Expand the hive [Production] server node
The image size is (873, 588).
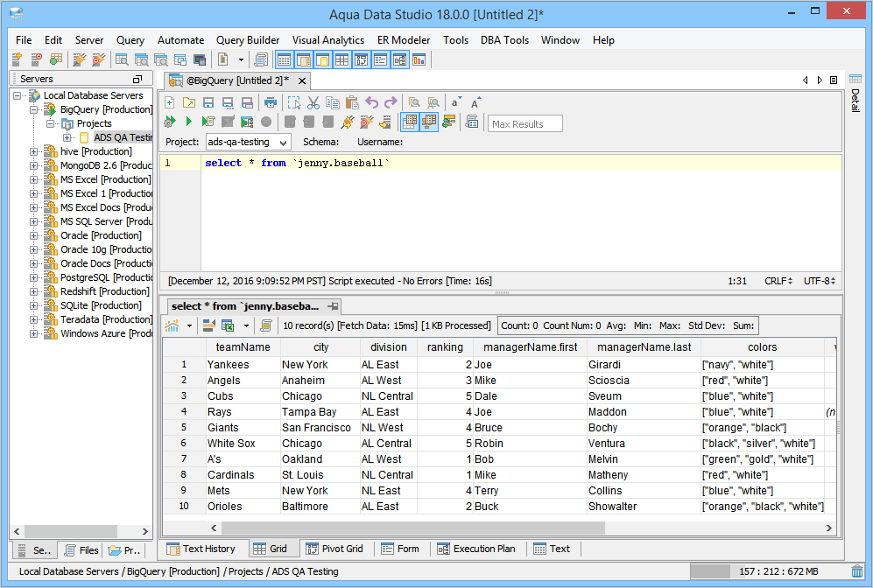[x=34, y=151]
